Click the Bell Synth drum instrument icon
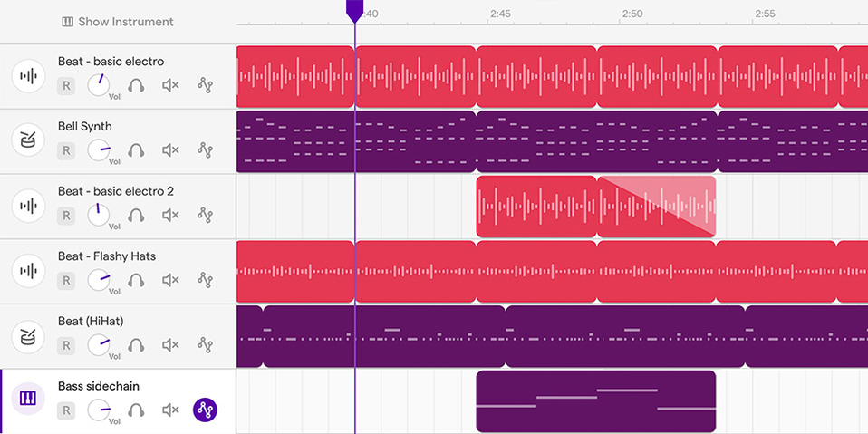The height and width of the screenshot is (434, 868). pos(29,140)
